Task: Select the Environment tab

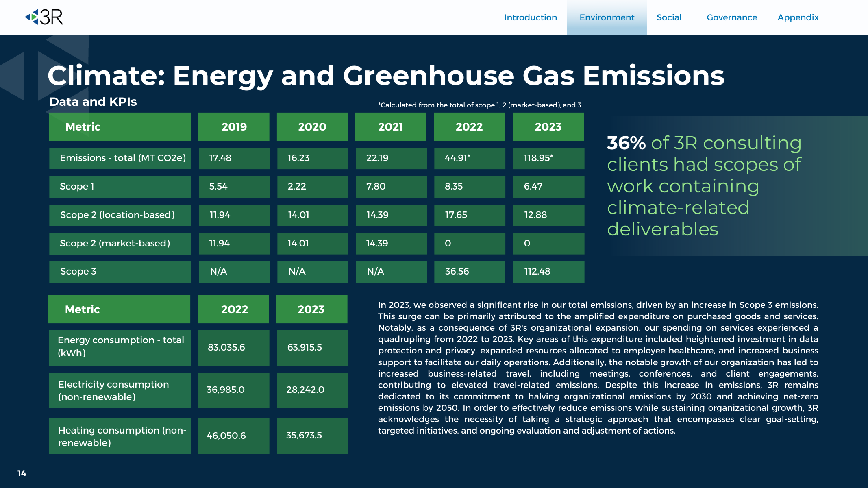Action: pyautogui.click(x=607, y=17)
